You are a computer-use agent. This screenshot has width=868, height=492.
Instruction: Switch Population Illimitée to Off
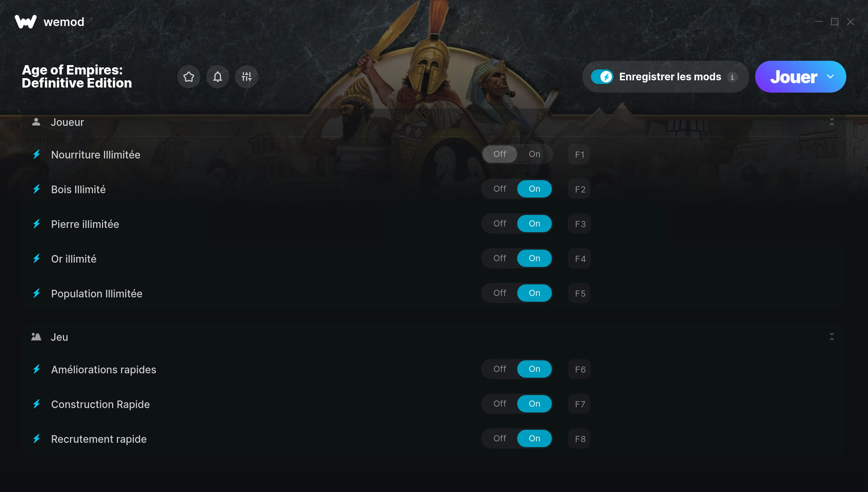[500, 293]
